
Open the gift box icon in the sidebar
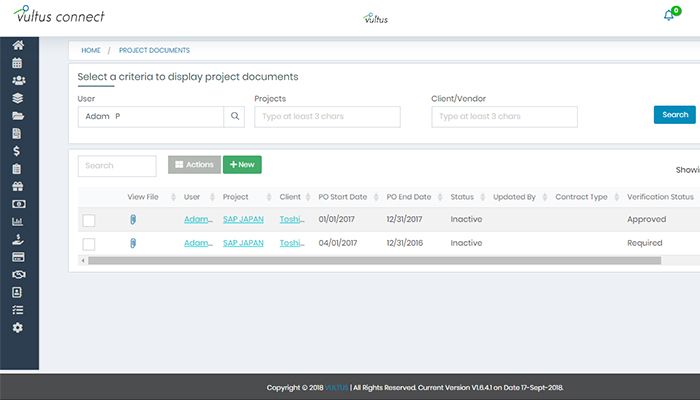[18, 186]
